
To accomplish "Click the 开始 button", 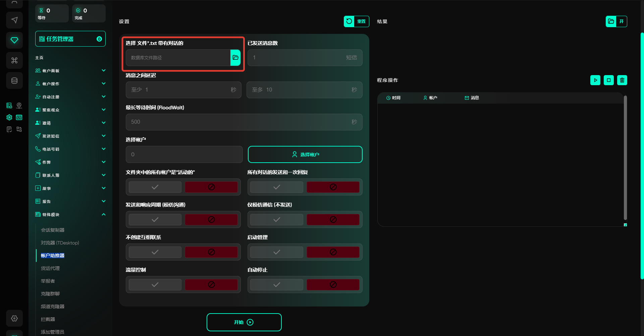I will (244, 322).
